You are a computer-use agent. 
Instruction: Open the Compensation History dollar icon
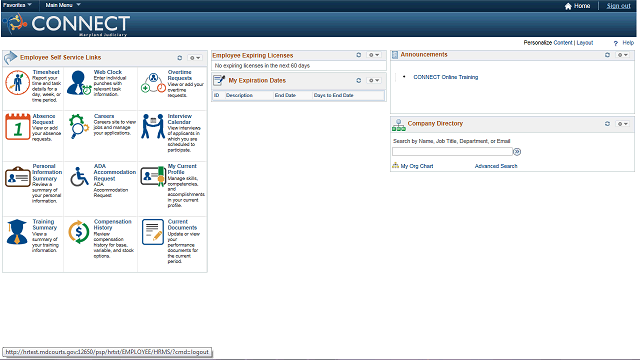(79, 232)
